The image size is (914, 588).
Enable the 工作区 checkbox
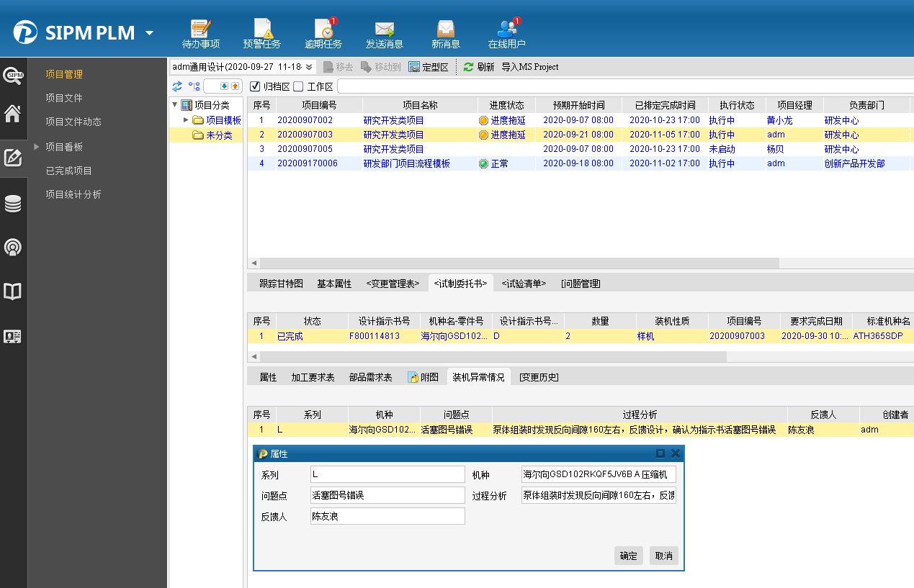point(298,86)
